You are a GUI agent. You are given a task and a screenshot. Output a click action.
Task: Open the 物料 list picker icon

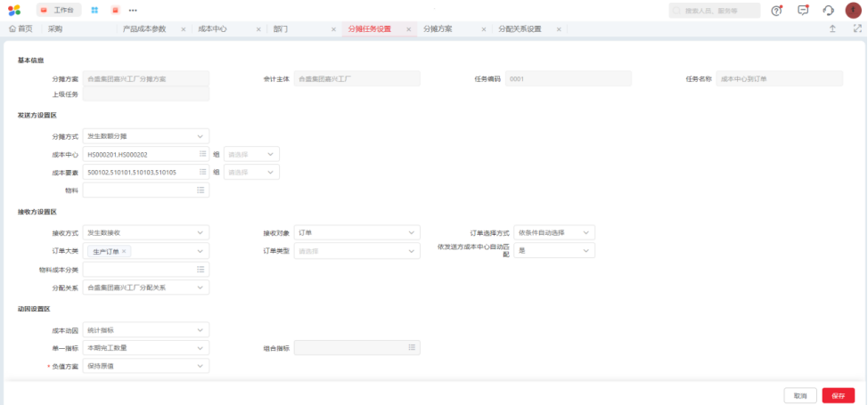(x=200, y=190)
